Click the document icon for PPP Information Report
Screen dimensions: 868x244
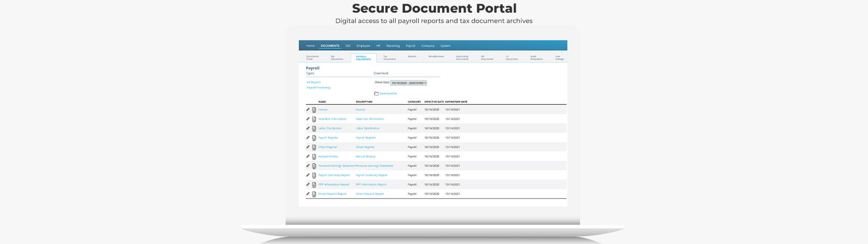(314, 185)
